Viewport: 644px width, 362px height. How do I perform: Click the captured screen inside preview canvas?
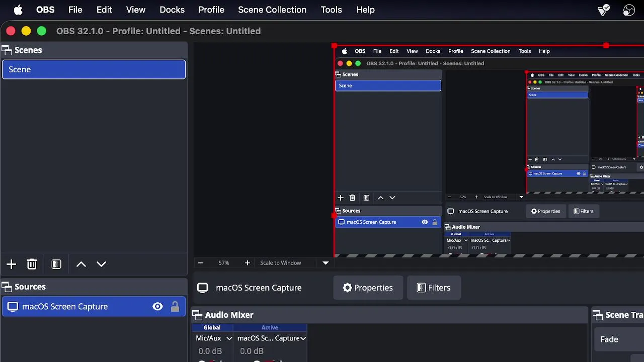tap(489, 151)
